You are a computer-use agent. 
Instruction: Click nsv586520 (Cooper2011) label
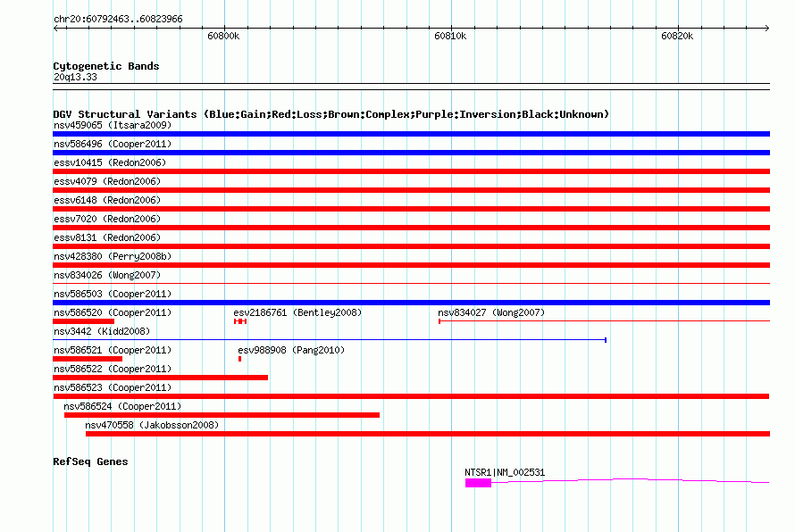(113, 312)
